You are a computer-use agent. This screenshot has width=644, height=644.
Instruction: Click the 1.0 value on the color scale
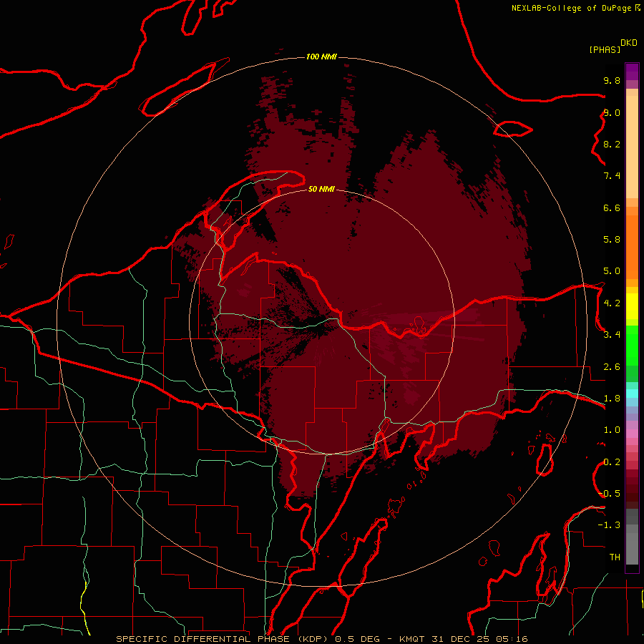(x=612, y=429)
